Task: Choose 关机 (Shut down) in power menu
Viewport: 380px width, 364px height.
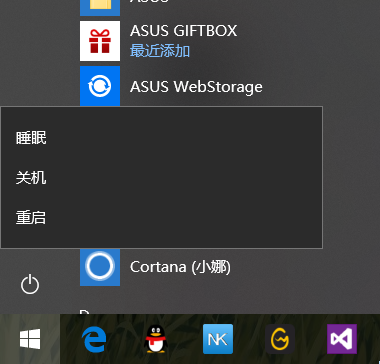Action: tap(162, 178)
